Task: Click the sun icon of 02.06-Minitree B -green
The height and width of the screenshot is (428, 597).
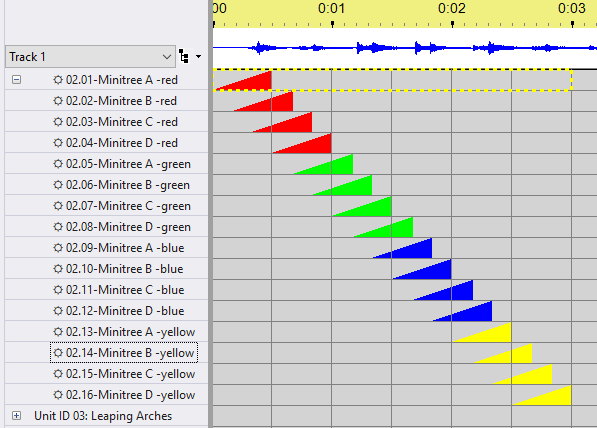Action: click(58, 185)
